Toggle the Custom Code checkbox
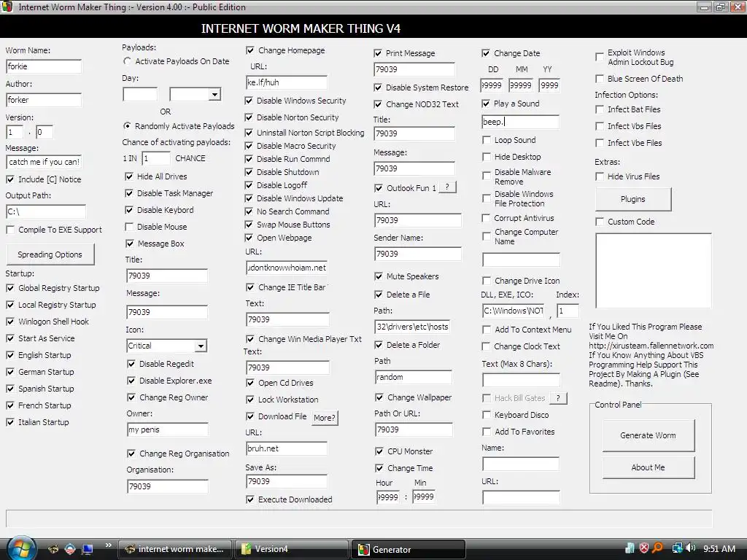 (x=600, y=222)
